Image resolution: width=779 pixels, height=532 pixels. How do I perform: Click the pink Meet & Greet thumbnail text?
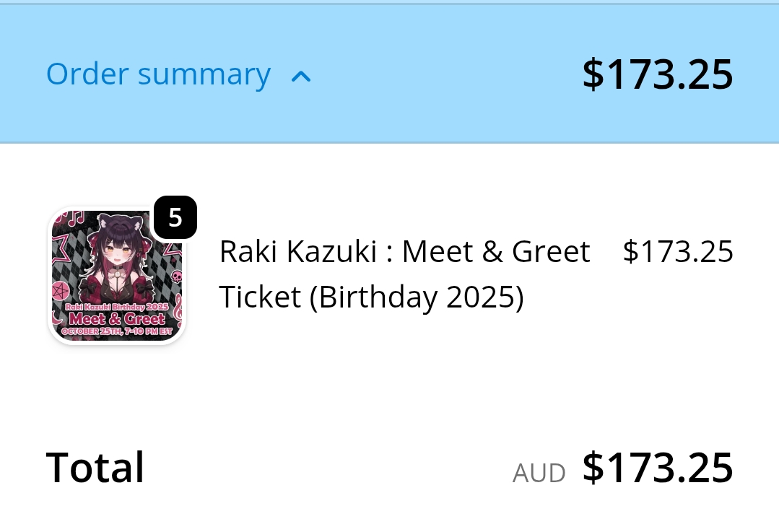point(117,318)
